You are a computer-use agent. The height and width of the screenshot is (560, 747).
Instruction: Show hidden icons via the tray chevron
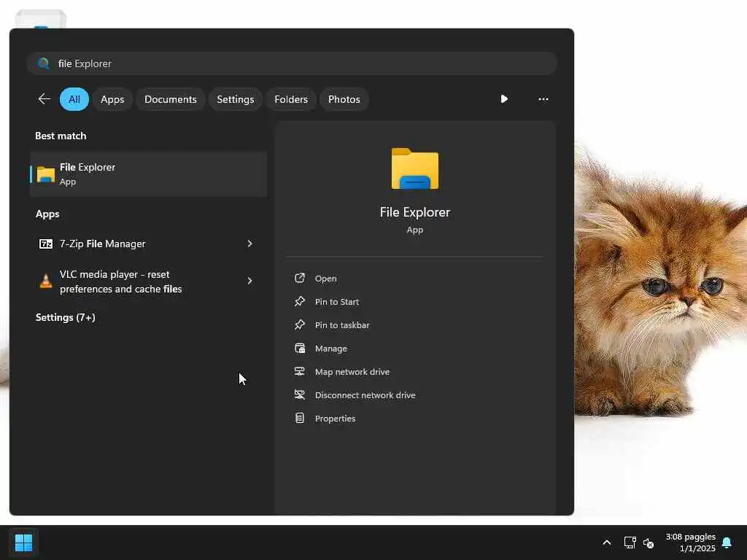[606, 542]
